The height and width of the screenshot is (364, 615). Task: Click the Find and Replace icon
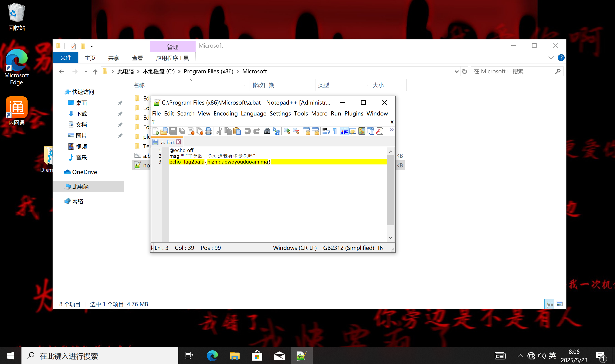pos(276,131)
